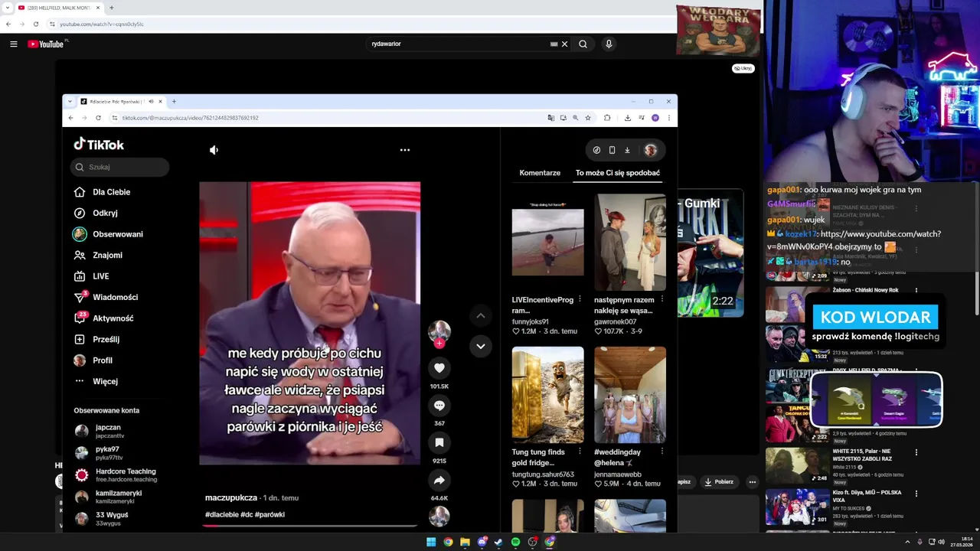Go to previous TikTok video arrow
This screenshot has height=551, width=980.
(481, 315)
